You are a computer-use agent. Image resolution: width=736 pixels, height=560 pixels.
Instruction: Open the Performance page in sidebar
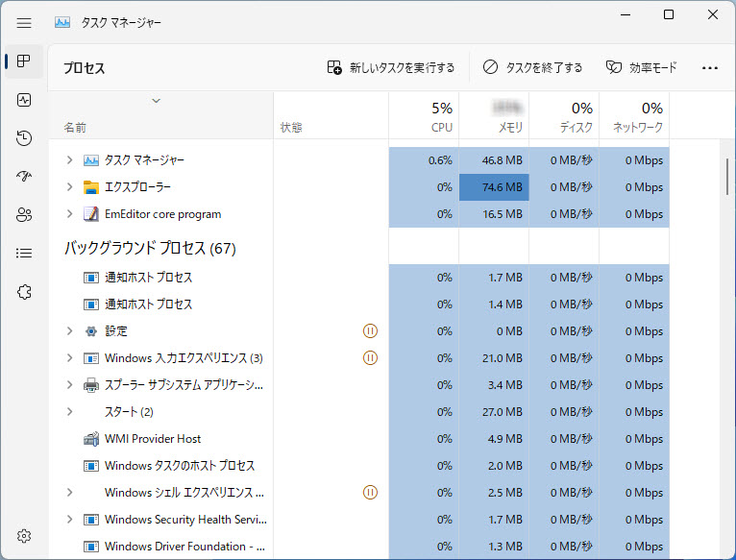pyautogui.click(x=25, y=100)
